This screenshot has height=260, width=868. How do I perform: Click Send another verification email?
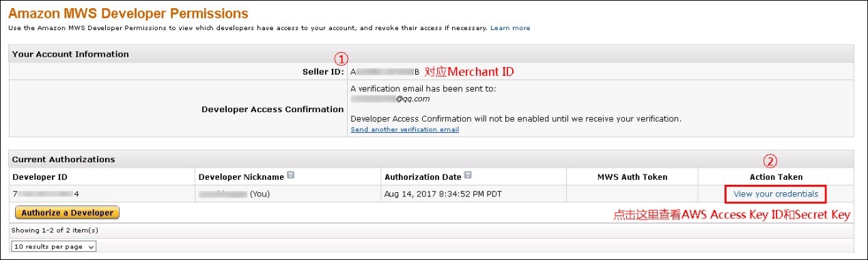click(404, 129)
